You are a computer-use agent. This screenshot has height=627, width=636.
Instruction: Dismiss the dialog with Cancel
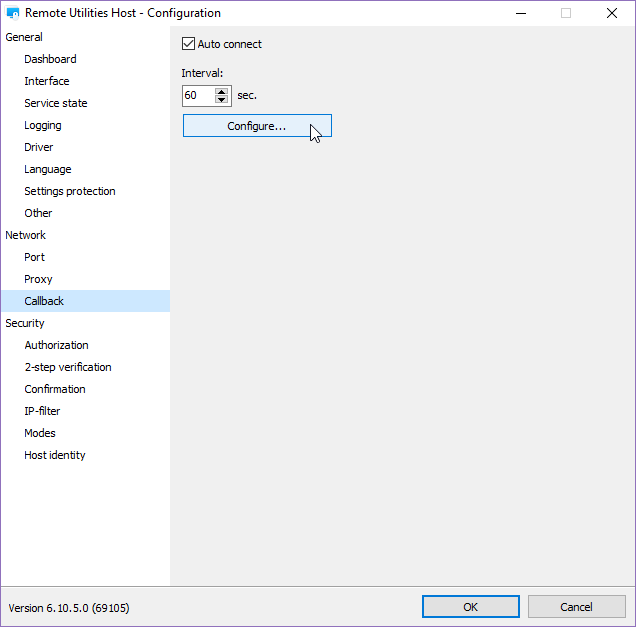(x=576, y=607)
